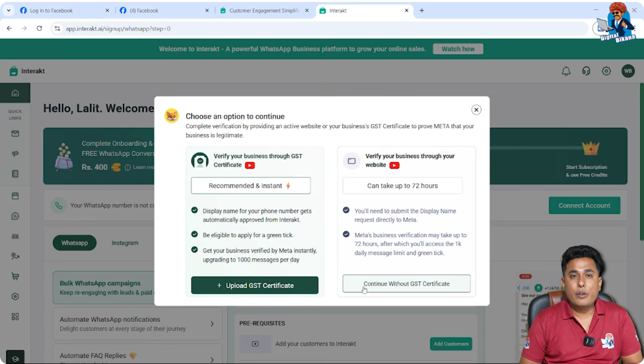This screenshot has height=364, width=644.
Task: Click the address bar URL
Action: [118, 29]
